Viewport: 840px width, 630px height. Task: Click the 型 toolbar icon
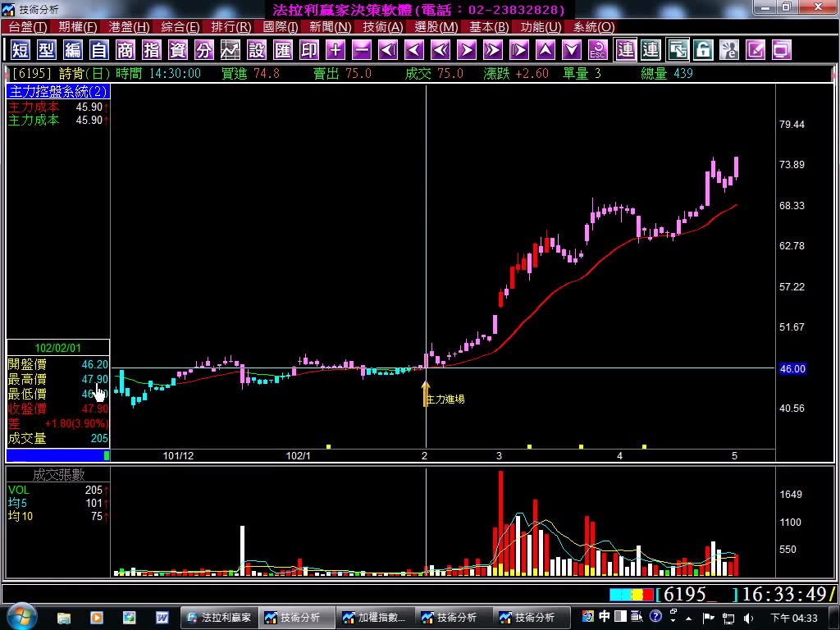[47, 50]
